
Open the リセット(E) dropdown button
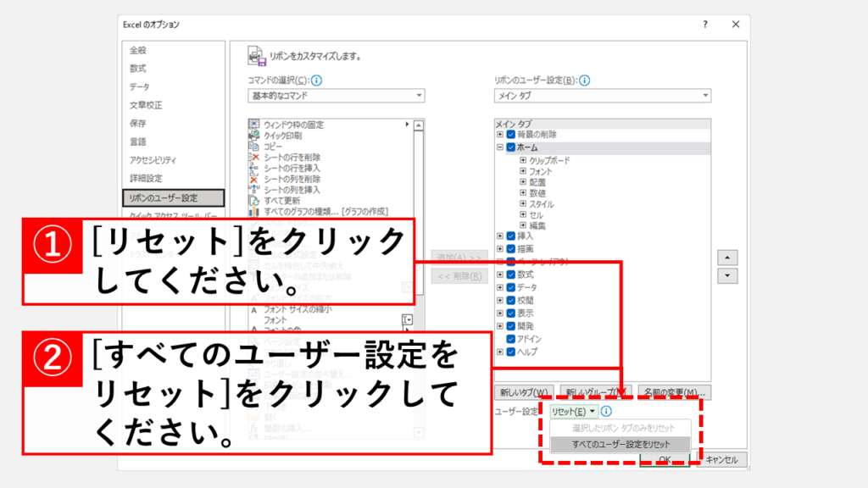[574, 411]
